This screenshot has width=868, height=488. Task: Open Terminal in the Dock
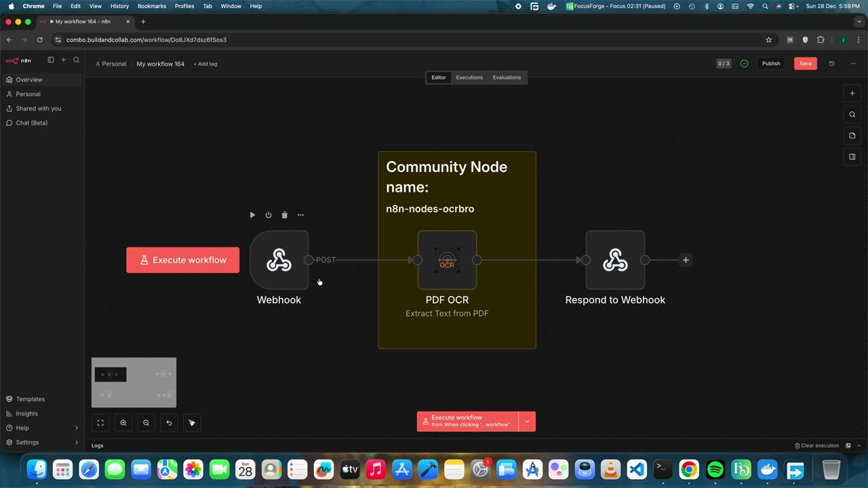tap(663, 469)
